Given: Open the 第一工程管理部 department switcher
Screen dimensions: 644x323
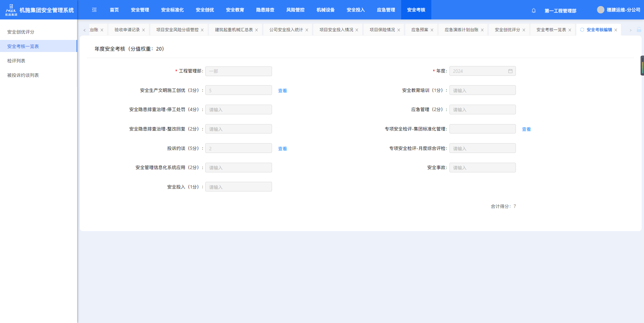Looking at the screenshot, I should click(560, 11).
